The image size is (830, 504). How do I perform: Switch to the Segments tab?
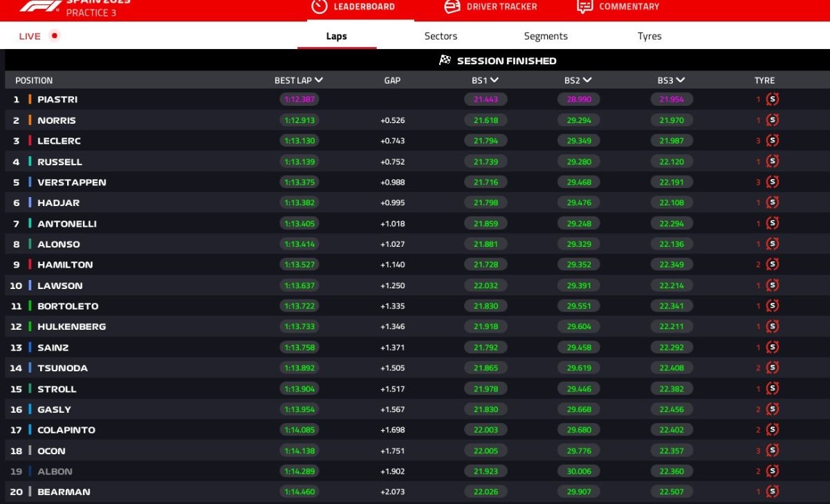546,36
